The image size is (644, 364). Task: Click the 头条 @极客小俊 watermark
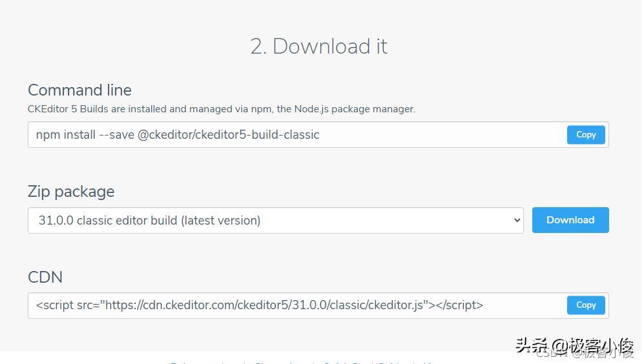pyautogui.click(x=574, y=346)
